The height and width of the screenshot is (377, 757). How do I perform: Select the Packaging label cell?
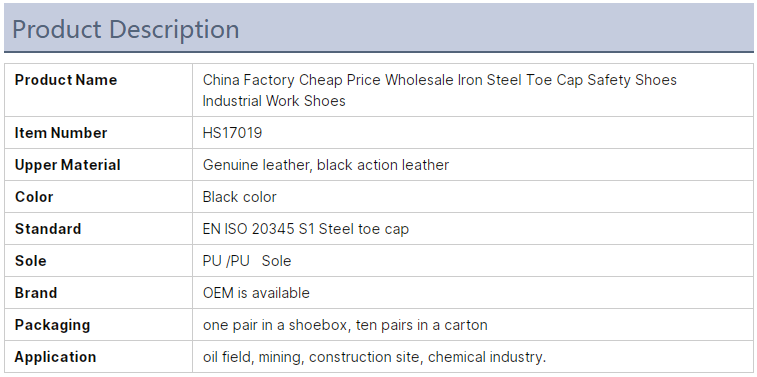98,325
